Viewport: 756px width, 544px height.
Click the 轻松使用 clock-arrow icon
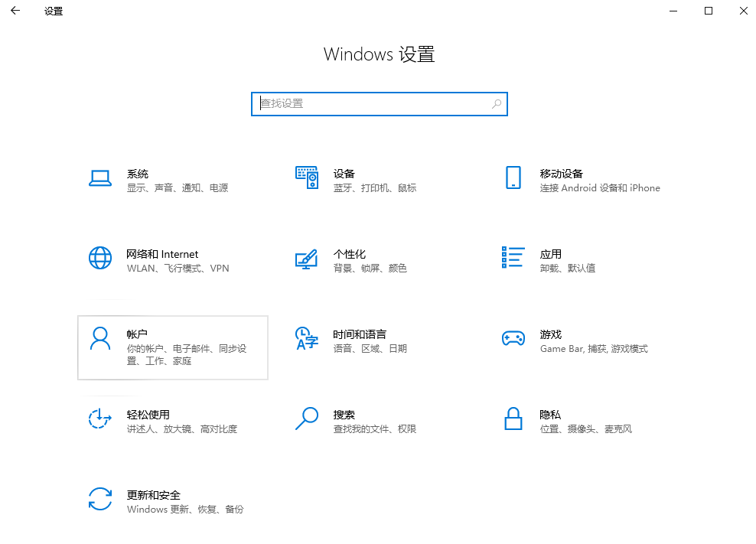(x=100, y=419)
